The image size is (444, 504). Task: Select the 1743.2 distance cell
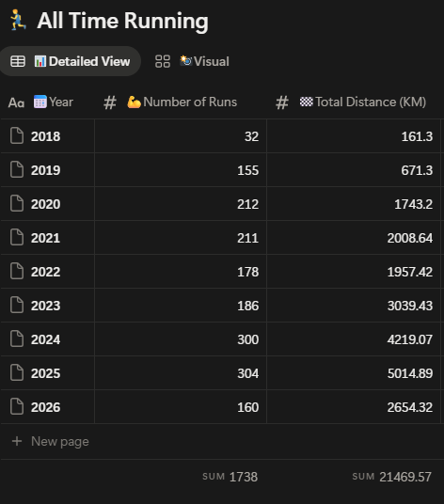(354, 204)
